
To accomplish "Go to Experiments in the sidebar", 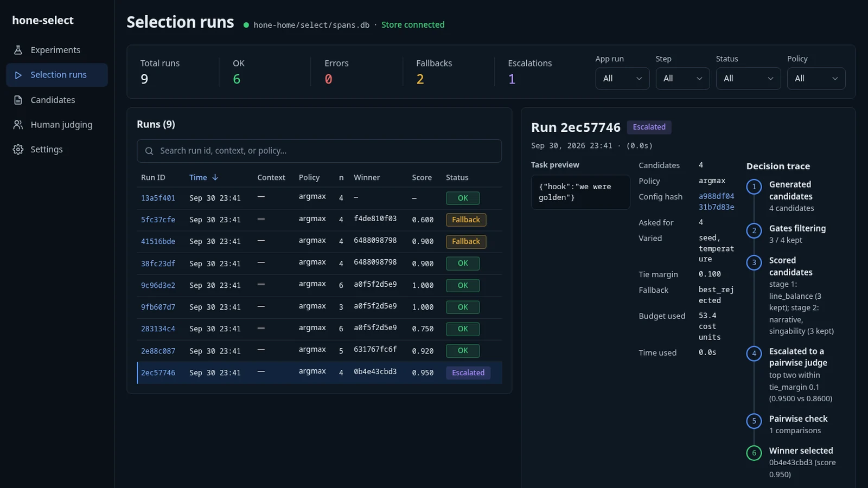I will pyautogui.click(x=56, y=50).
